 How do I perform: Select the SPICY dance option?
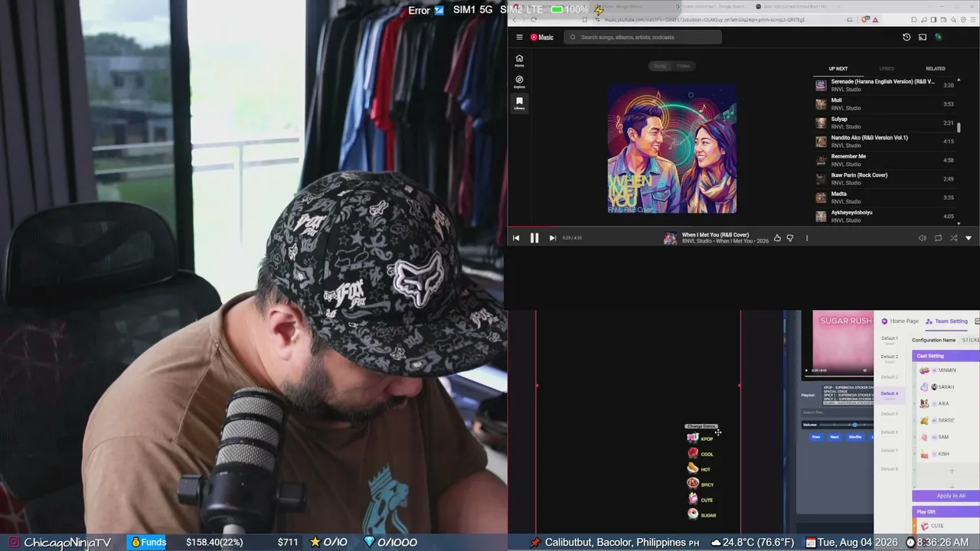701,484
